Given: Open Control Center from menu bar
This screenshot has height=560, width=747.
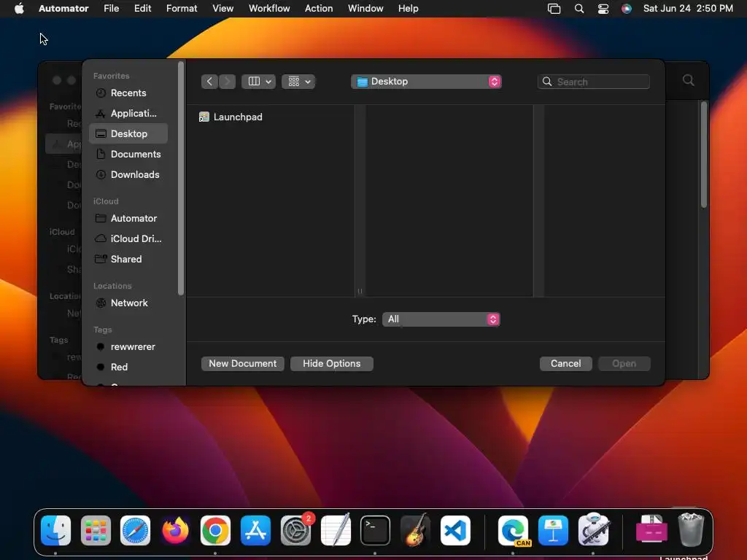Looking at the screenshot, I should pyautogui.click(x=603, y=9).
